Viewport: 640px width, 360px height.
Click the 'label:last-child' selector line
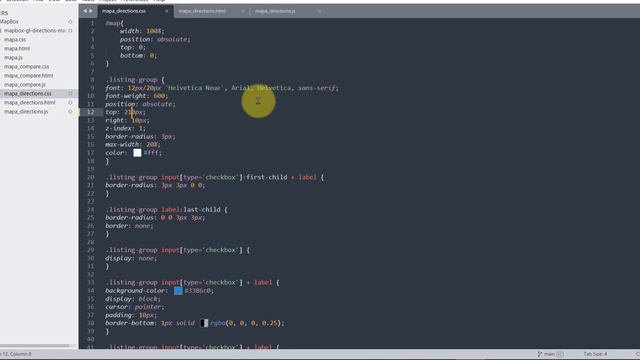(x=167, y=209)
